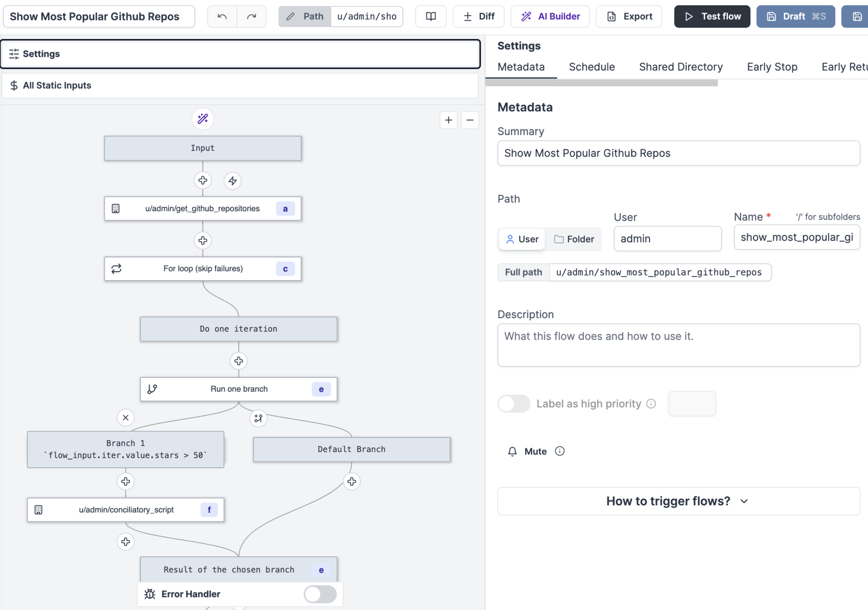Open the Early Stop tab
This screenshot has height=610, width=868.
(x=772, y=67)
